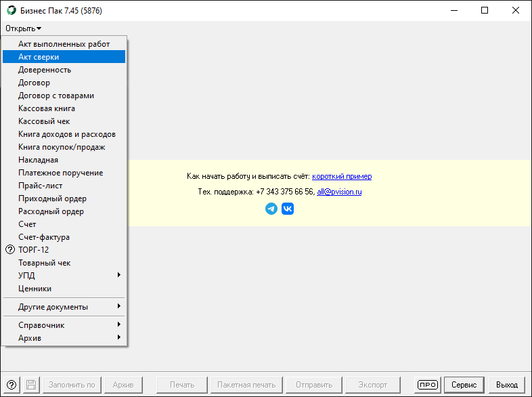This screenshot has width=532, height=397.
Task: Select Кассовая книга from the menu
Action: point(47,108)
